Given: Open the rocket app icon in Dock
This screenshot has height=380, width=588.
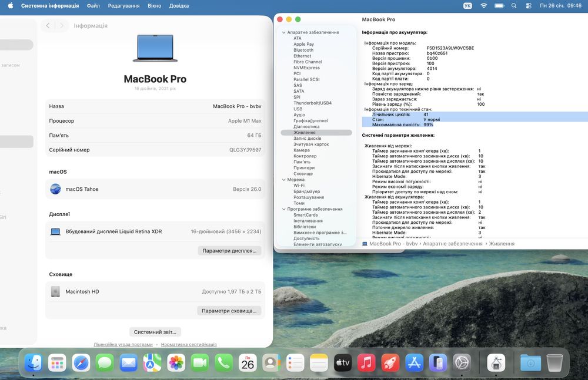Looking at the screenshot, I should tap(390, 363).
